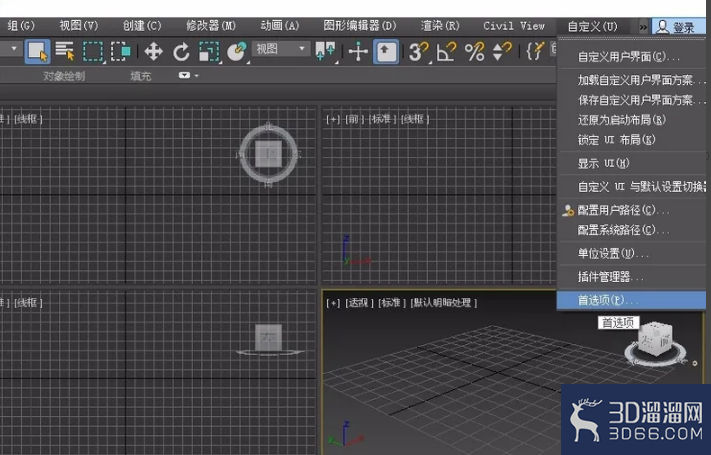Close the open 自定义(U) menu title

pyautogui.click(x=593, y=27)
